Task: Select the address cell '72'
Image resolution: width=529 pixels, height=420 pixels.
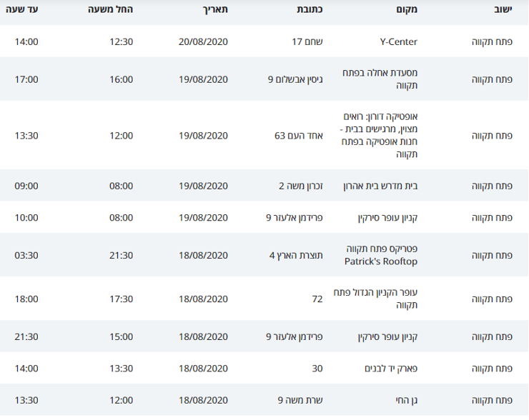Action: (317, 299)
